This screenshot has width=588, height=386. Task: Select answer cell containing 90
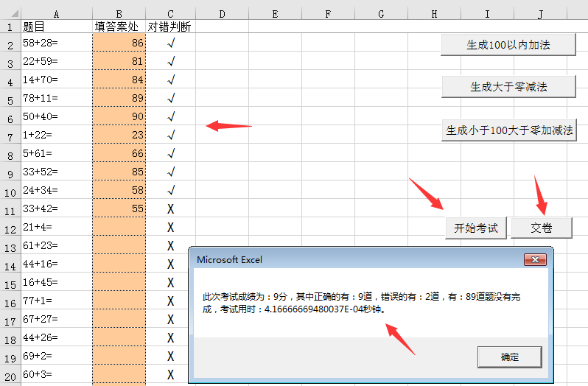[119, 116]
